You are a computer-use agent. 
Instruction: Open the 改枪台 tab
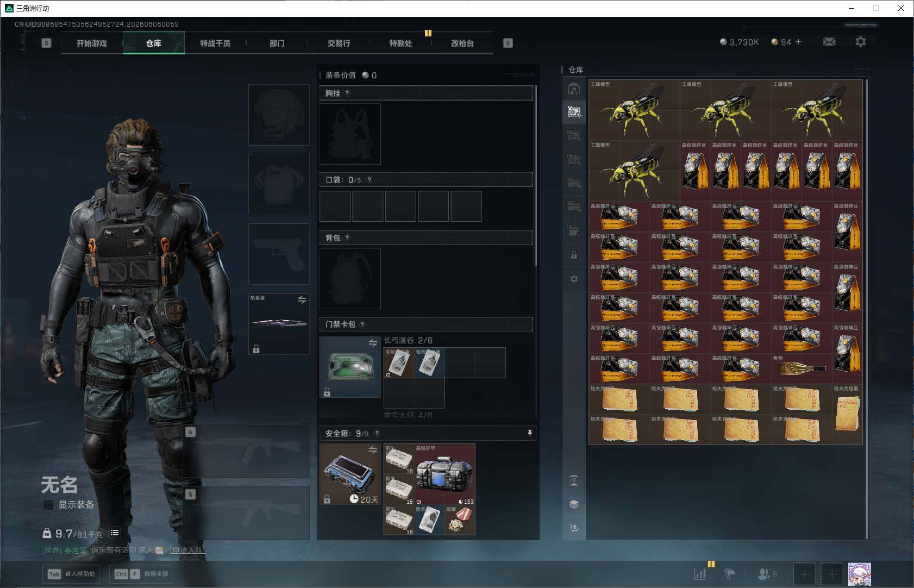462,43
